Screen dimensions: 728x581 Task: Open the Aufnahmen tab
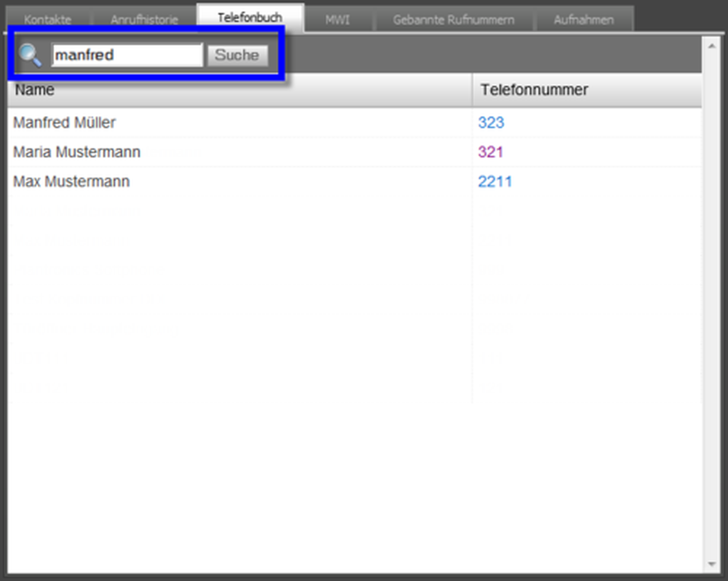tap(583, 20)
